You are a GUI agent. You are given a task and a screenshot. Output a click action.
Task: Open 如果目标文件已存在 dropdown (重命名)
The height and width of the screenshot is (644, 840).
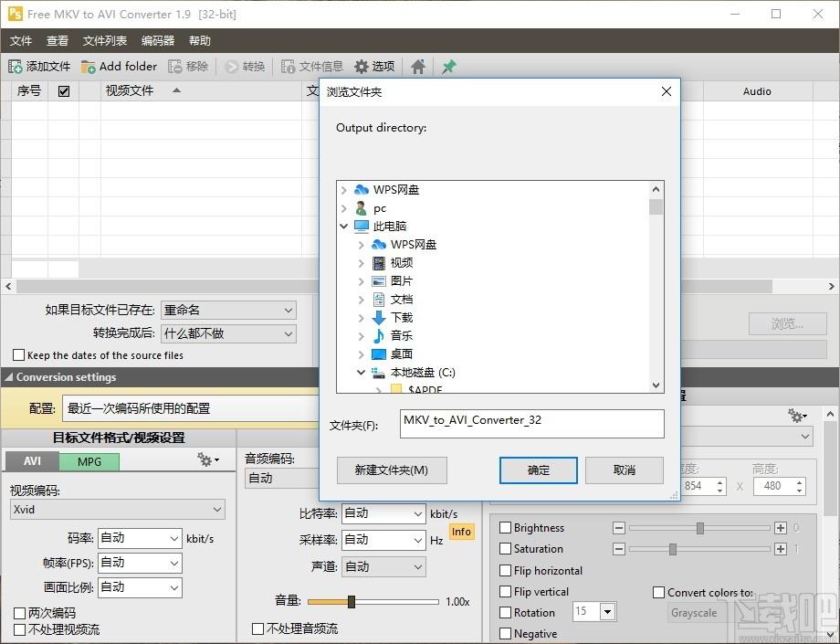228,310
